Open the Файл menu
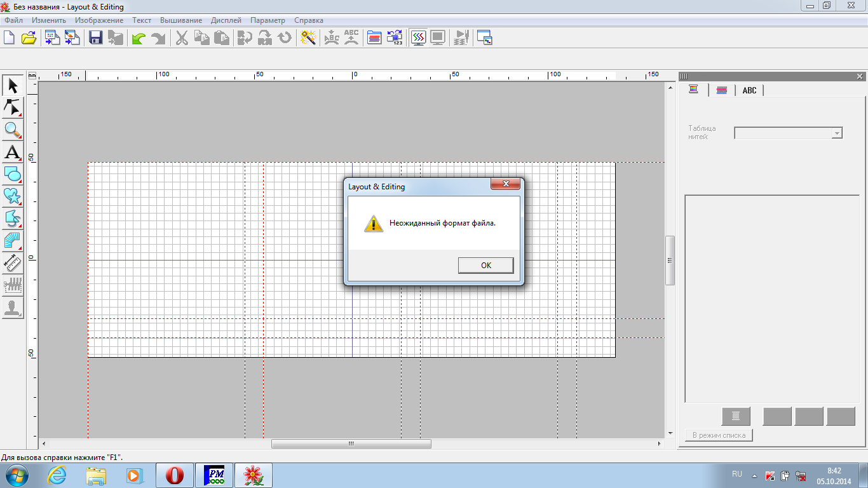This screenshot has width=868, height=488. point(13,20)
